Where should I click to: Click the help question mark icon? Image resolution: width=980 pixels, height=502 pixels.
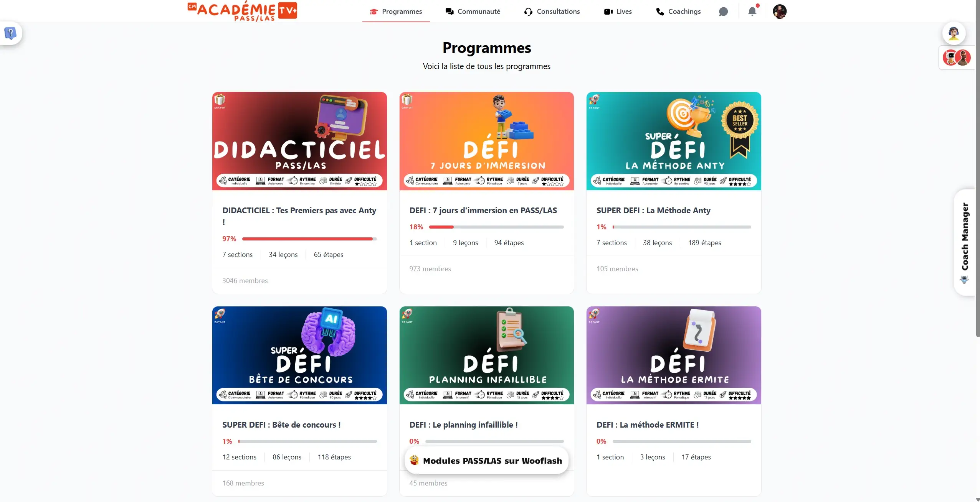[10, 33]
